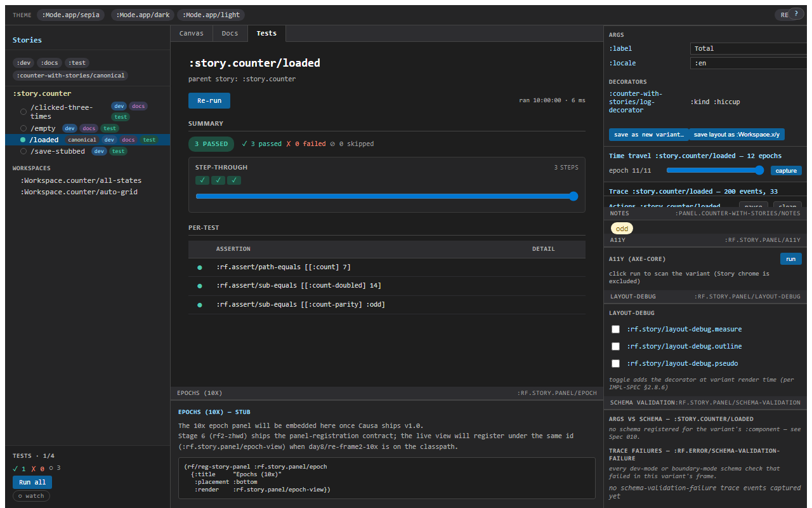This screenshot has height=508, width=812.
Task: Select the /clicked-three-times story radio
Action: (x=23, y=112)
